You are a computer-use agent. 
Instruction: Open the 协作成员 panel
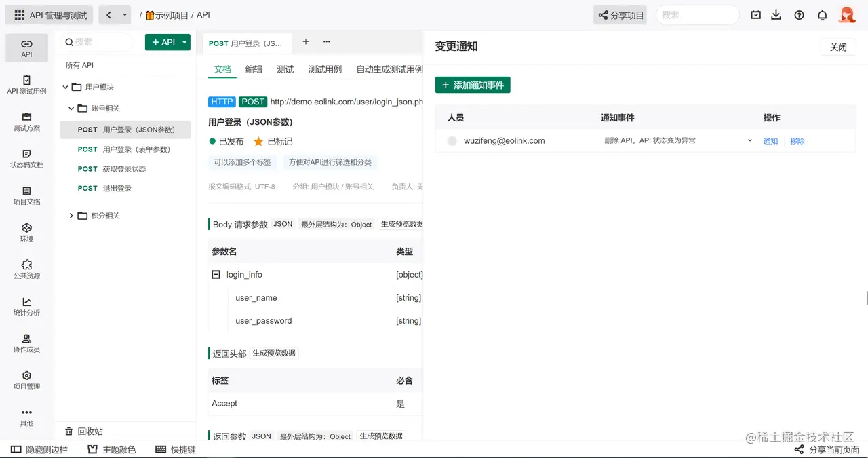26,344
